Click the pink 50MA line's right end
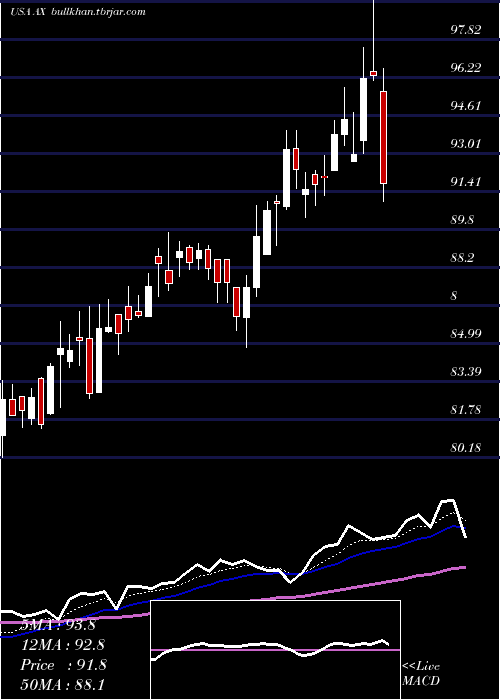The image size is (500, 700). [x=463, y=567]
